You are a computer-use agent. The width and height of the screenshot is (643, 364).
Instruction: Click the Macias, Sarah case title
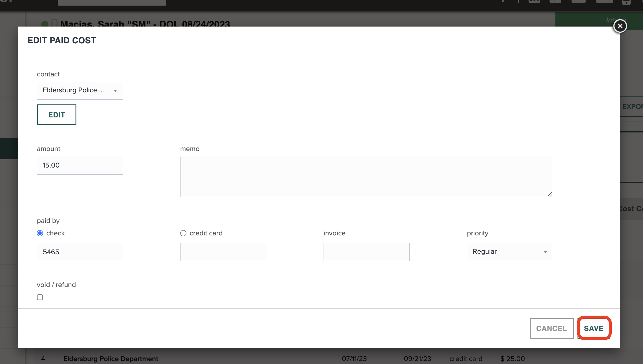pyautogui.click(x=145, y=24)
